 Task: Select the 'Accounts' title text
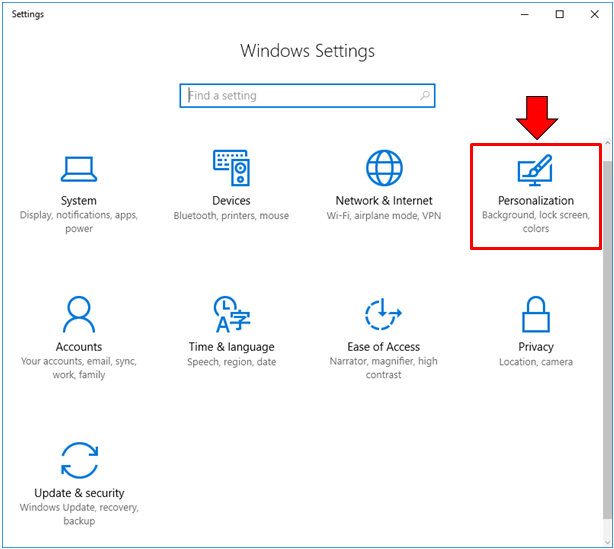click(78, 347)
